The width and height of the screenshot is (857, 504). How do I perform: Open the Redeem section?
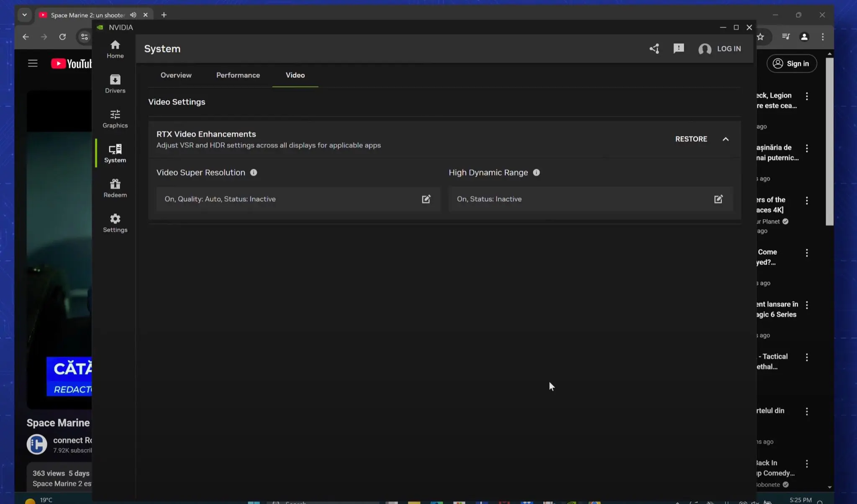(x=115, y=188)
